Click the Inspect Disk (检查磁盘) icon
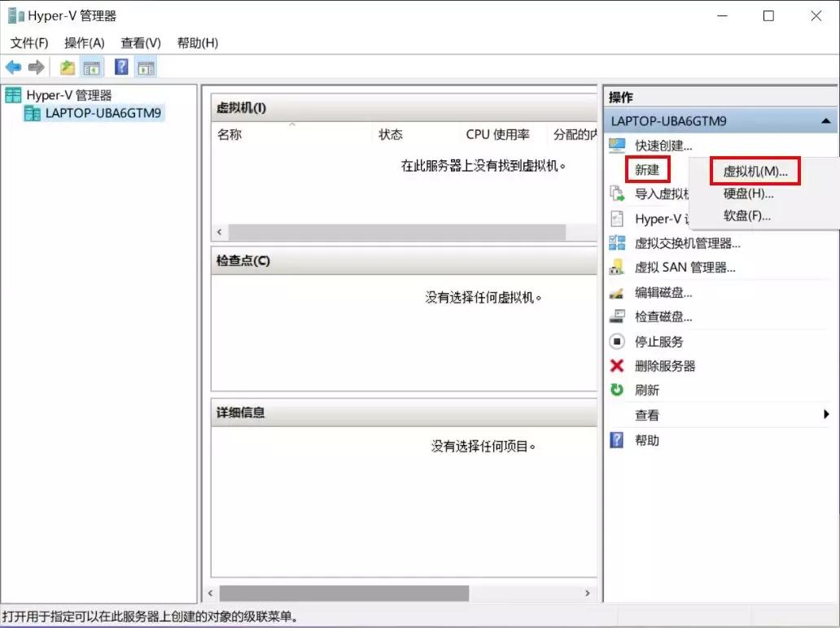The height and width of the screenshot is (628, 840). coord(617,316)
